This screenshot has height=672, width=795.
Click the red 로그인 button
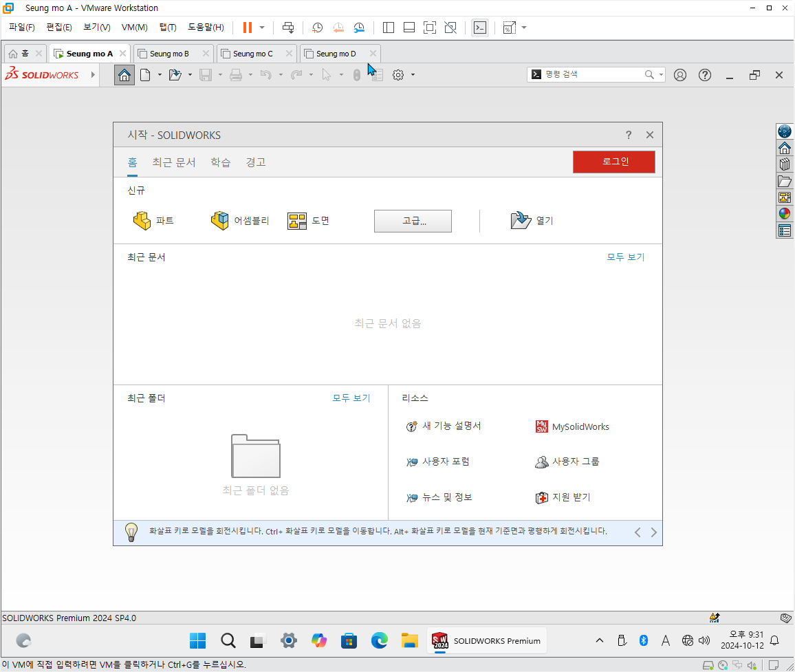pyautogui.click(x=614, y=162)
